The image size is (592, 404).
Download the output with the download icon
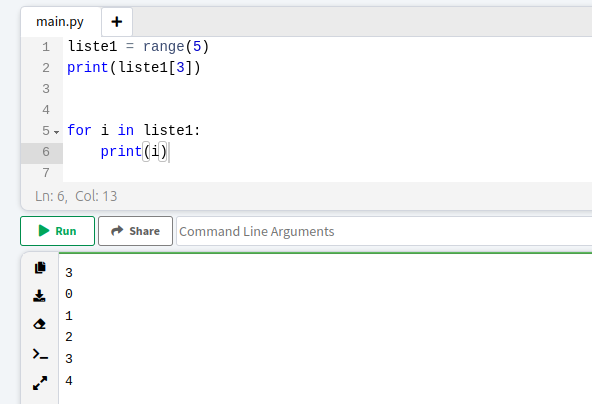tap(39, 296)
